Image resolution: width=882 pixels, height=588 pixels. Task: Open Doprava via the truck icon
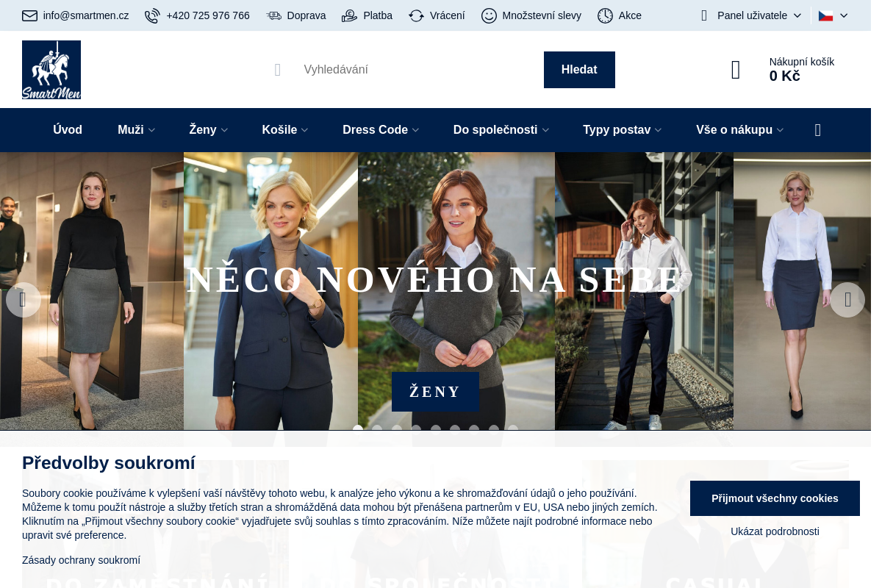click(274, 15)
